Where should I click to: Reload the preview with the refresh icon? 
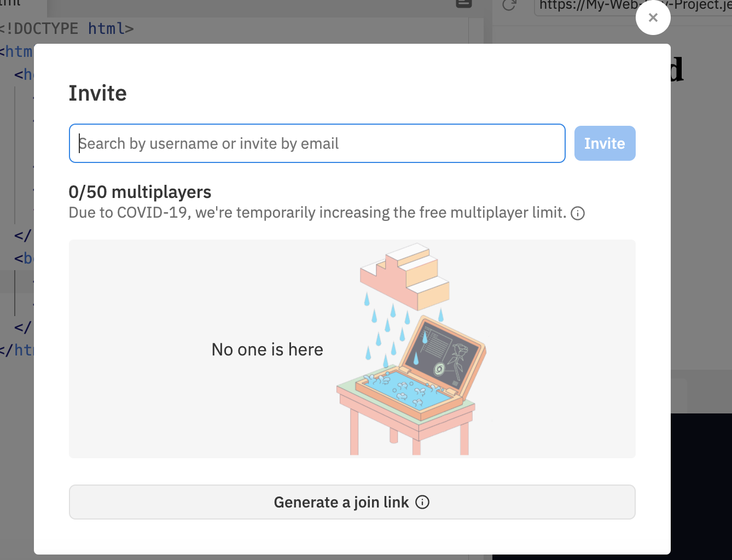[509, 5]
